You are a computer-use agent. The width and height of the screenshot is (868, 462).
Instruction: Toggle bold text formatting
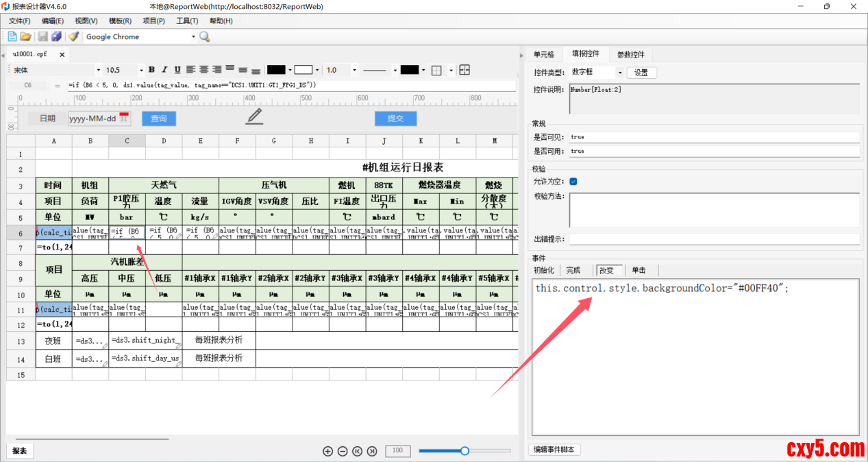pyautogui.click(x=151, y=70)
